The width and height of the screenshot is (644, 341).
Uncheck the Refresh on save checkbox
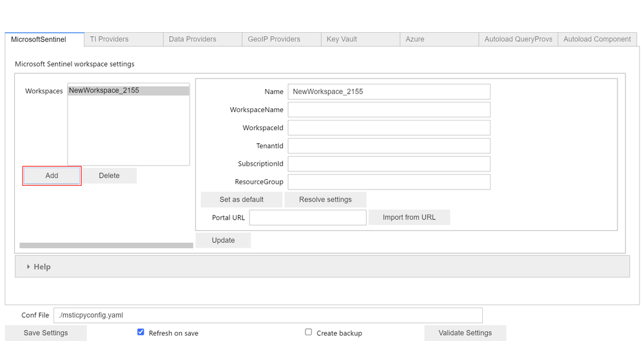[141, 332]
